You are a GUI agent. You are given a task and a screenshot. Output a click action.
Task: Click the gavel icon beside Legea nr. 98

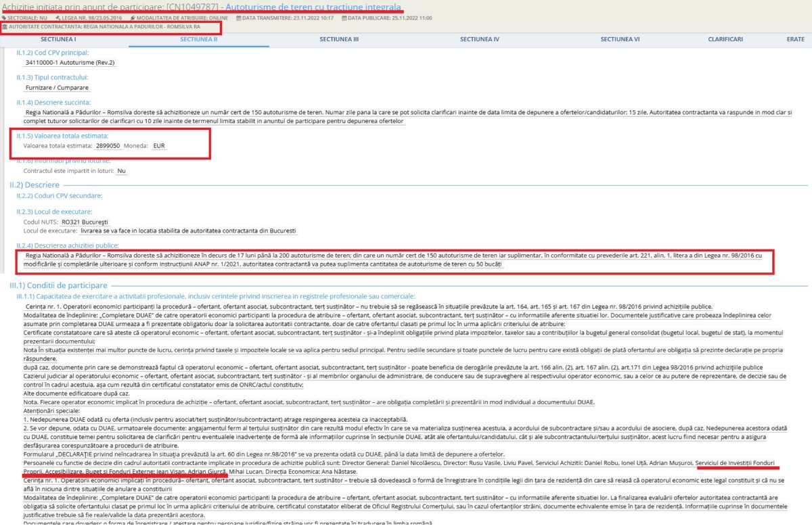(59, 18)
